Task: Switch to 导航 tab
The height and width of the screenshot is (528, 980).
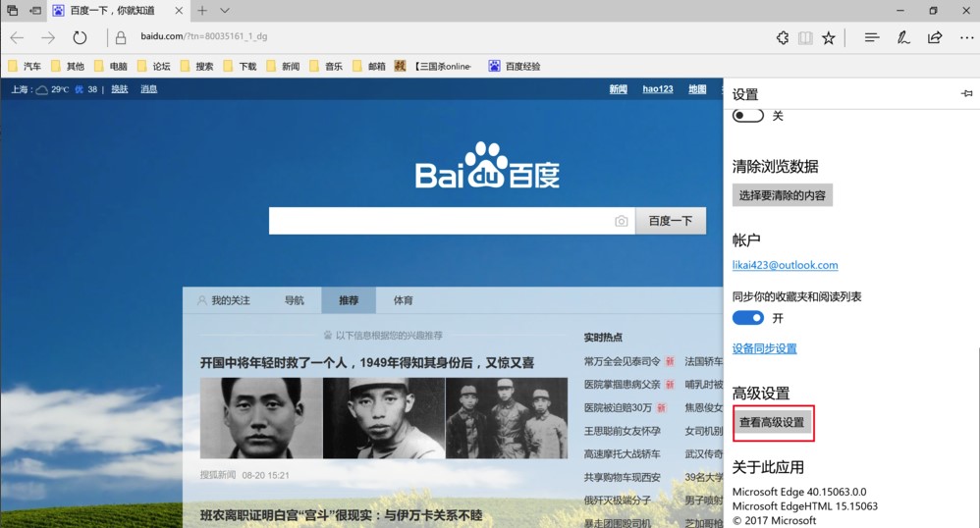Action: [295, 300]
